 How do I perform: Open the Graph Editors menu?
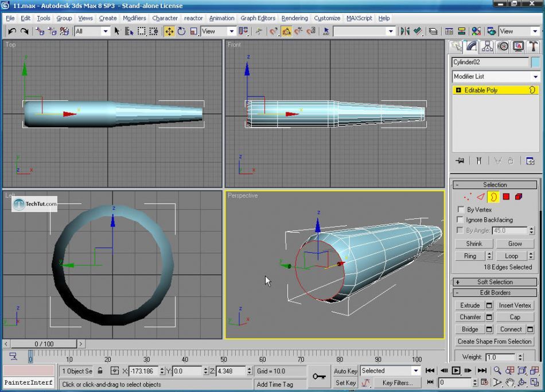click(x=258, y=18)
